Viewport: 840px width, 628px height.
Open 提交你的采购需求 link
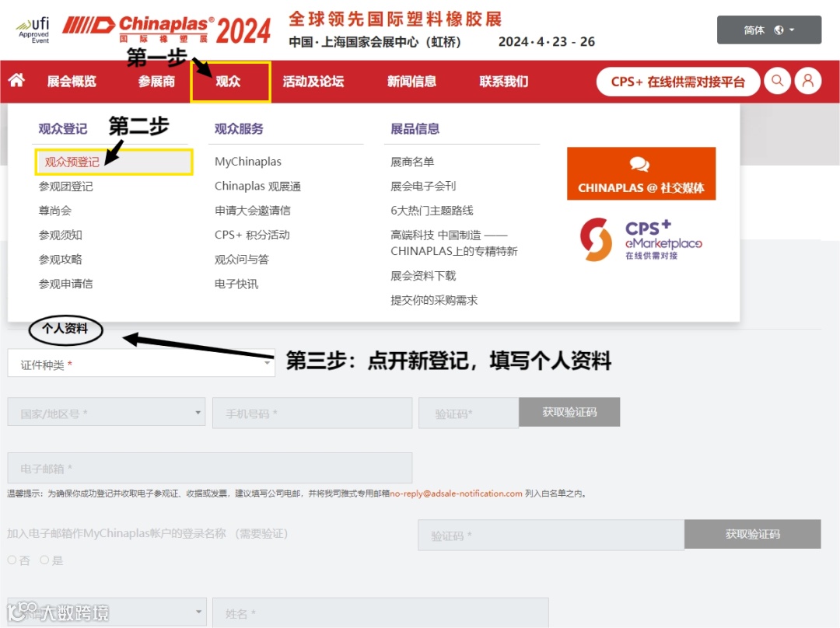click(433, 300)
